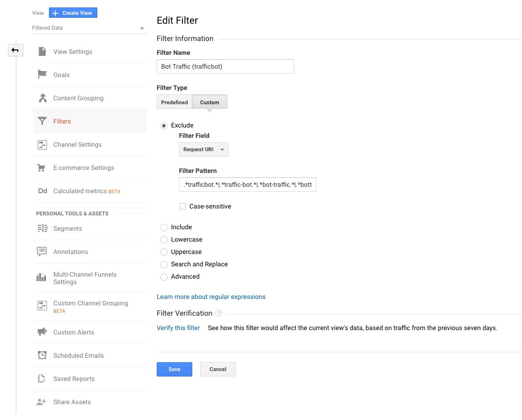Click the Custom Channel Grouping icon
The width and height of the screenshot is (522, 420).
coord(43,305)
